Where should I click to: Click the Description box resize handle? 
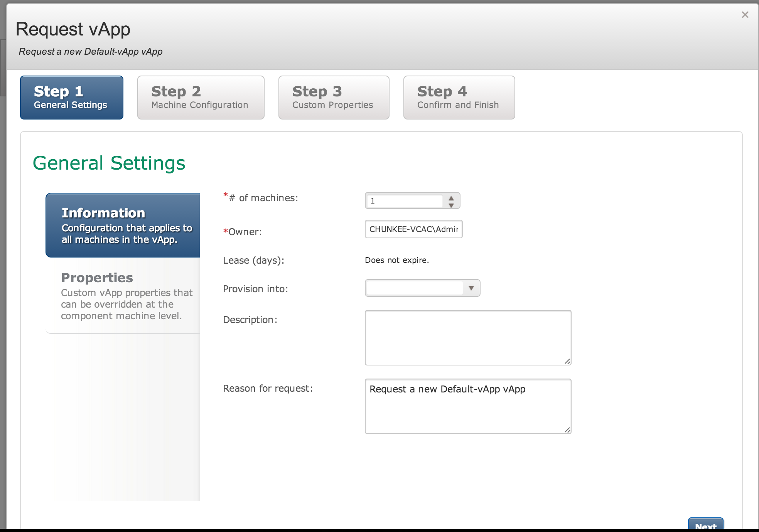(567, 361)
